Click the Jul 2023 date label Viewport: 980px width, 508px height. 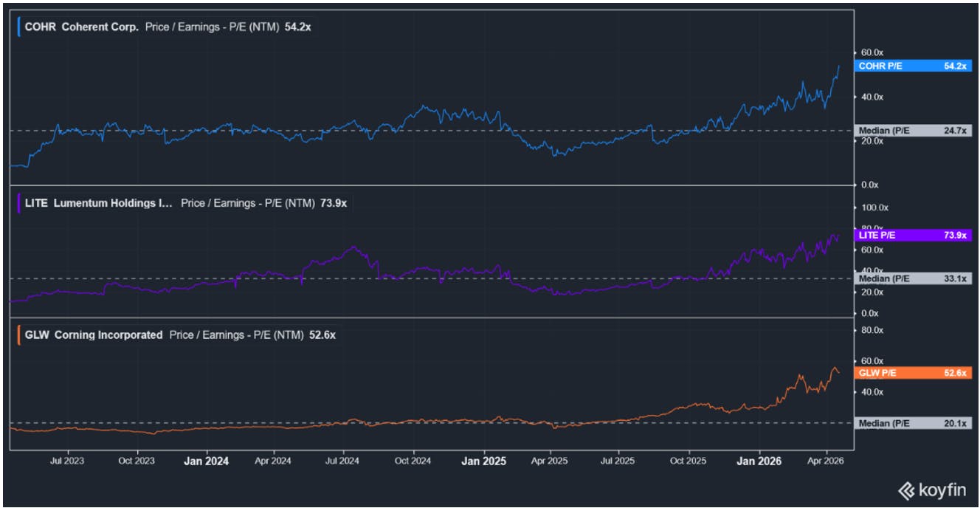click(67, 461)
